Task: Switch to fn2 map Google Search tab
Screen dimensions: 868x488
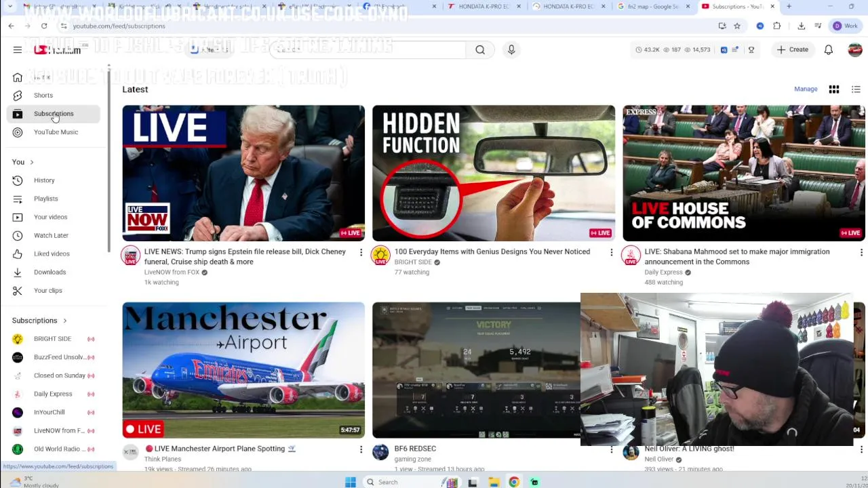Action: pyautogui.click(x=652, y=7)
